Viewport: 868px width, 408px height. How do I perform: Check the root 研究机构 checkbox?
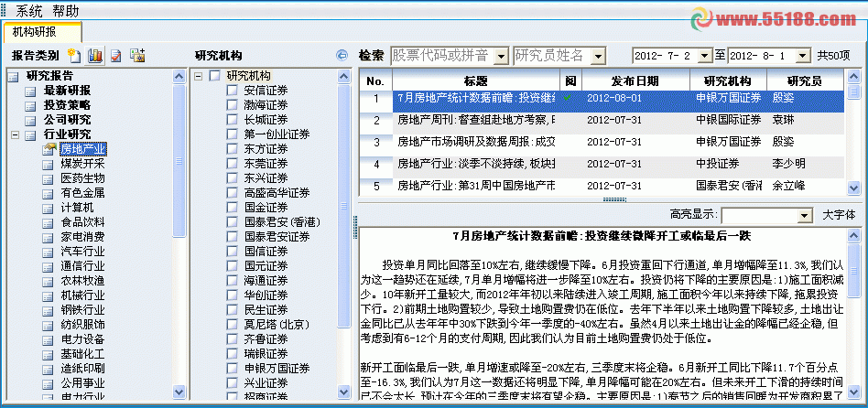coord(213,76)
